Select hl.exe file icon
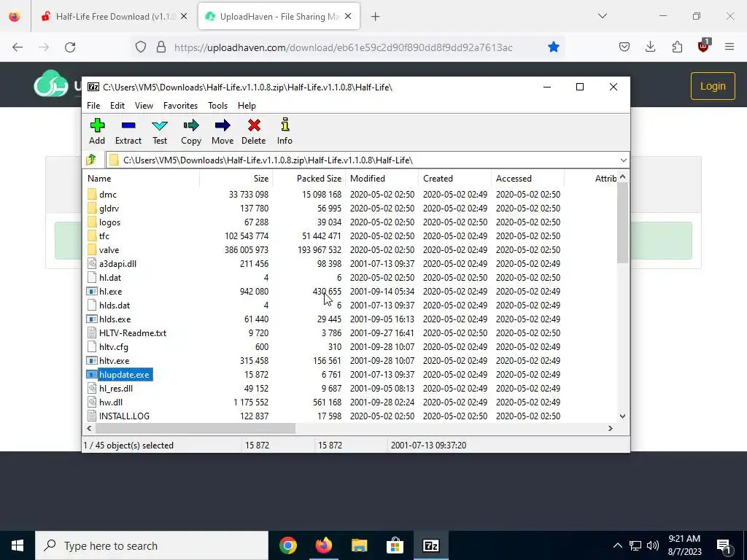The image size is (747, 560). pyautogui.click(x=91, y=292)
